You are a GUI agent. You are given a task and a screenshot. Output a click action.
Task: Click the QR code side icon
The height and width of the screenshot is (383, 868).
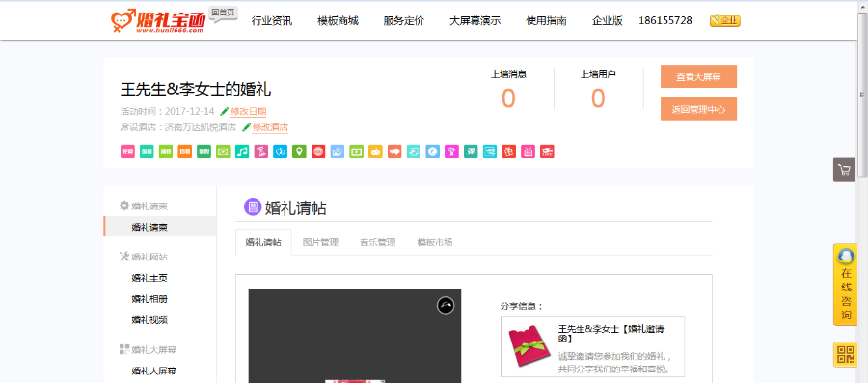click(845, 355)
